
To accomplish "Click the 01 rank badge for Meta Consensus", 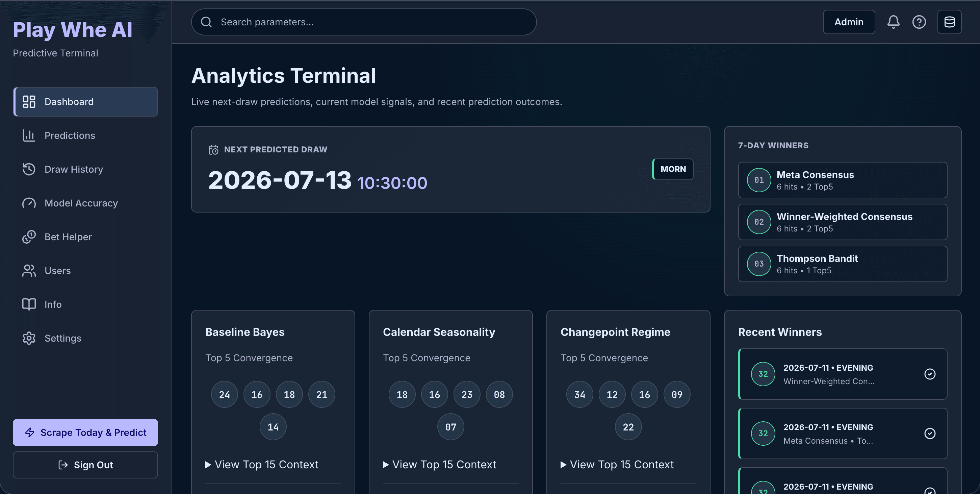I will click(759, 180).
